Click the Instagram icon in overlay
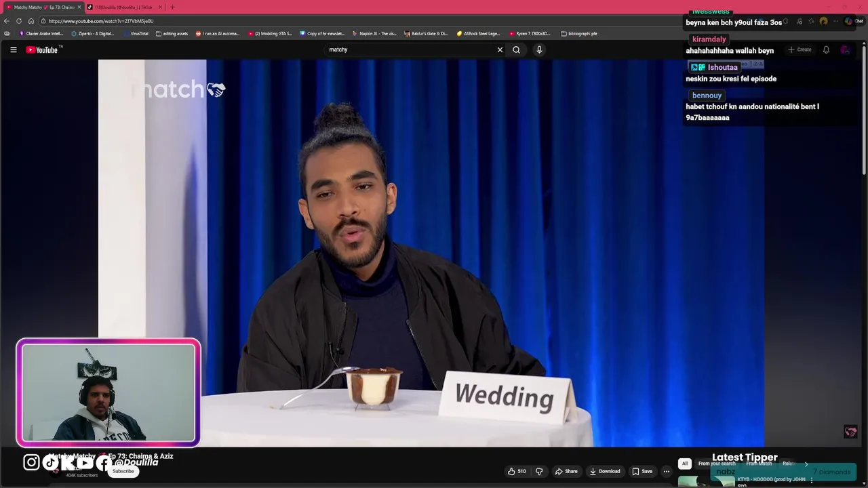Screen dimensions: 868x488 point(31,462)
